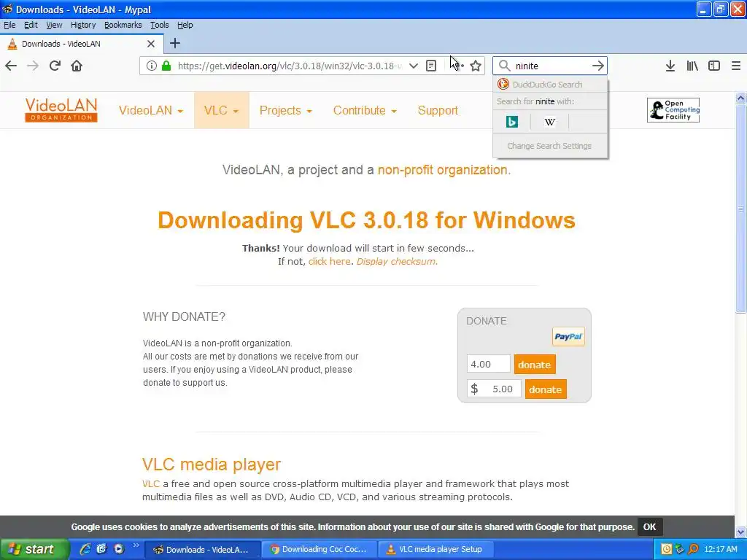
Task: Click the VLC link in description
Action: [150, 484]
